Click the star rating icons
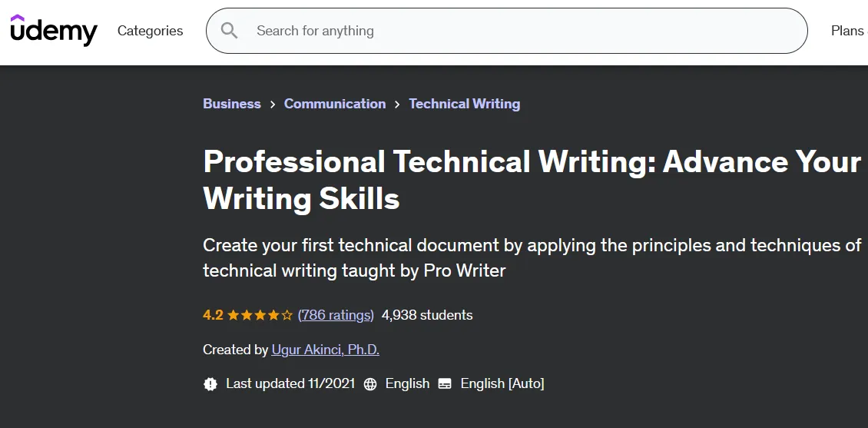The height and width of the screenshot is (428, 868). 260,316
